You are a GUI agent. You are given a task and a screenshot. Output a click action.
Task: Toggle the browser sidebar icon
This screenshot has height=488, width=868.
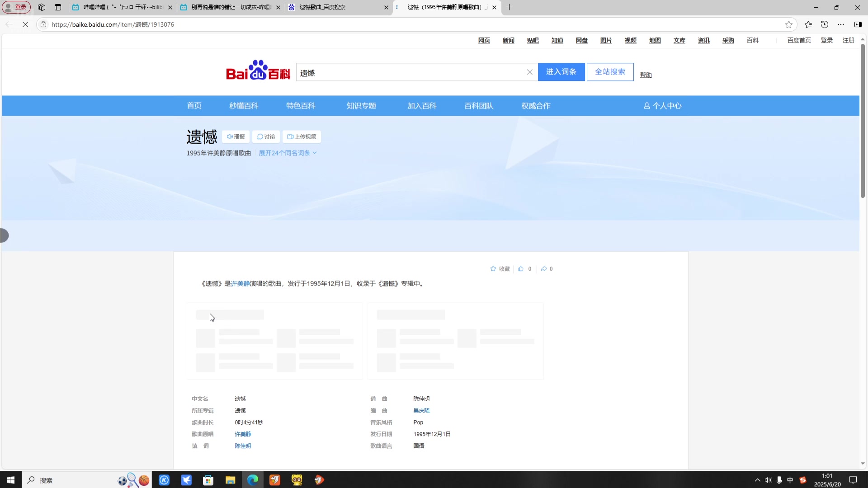[x=858, y=24]
